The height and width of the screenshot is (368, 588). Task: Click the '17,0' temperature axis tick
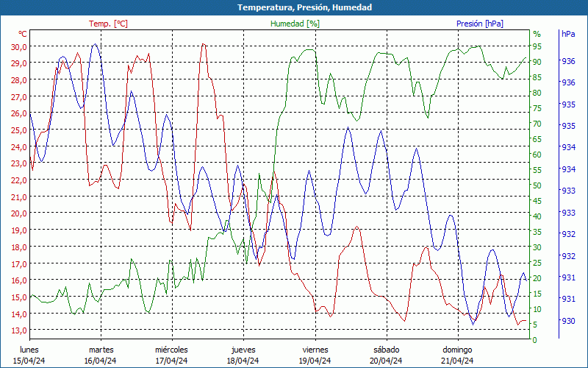(19, 263)
